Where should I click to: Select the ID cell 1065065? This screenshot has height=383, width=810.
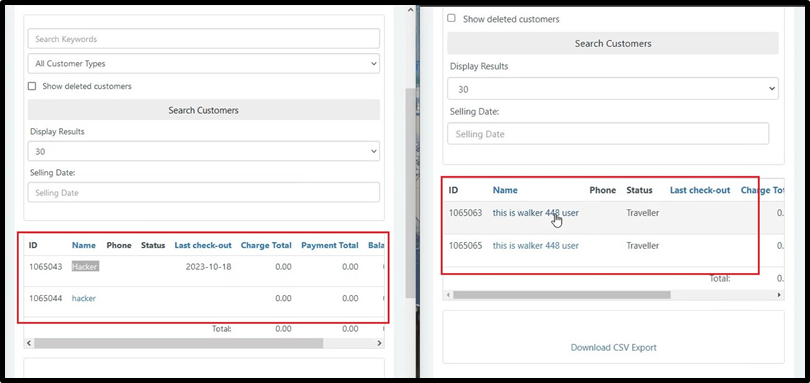tap(465, 246)
